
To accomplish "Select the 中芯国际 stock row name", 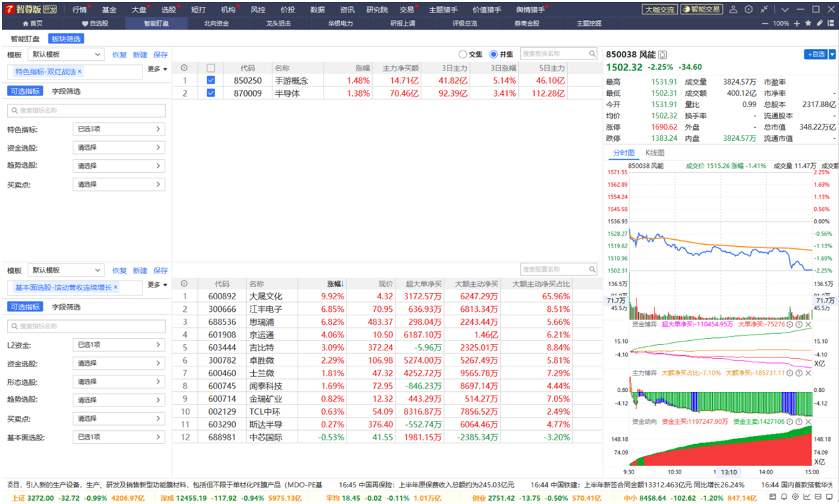I will tap(266, 437).
